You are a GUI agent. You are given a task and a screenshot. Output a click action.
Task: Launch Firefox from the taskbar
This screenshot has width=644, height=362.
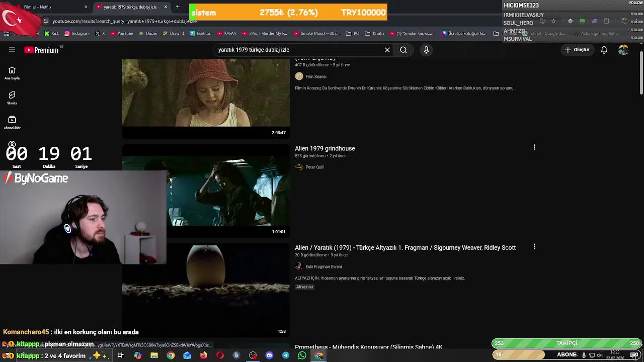point(203,355)
